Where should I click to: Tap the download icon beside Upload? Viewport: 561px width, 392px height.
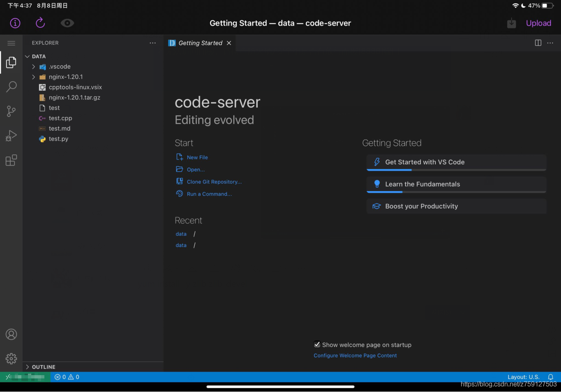[x=511, y=23]
